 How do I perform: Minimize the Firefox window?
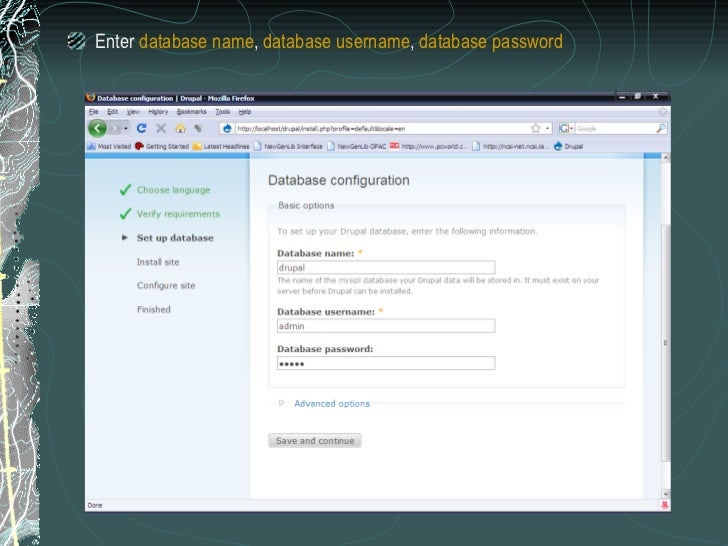pyautogui.click(x=622, y=97)
